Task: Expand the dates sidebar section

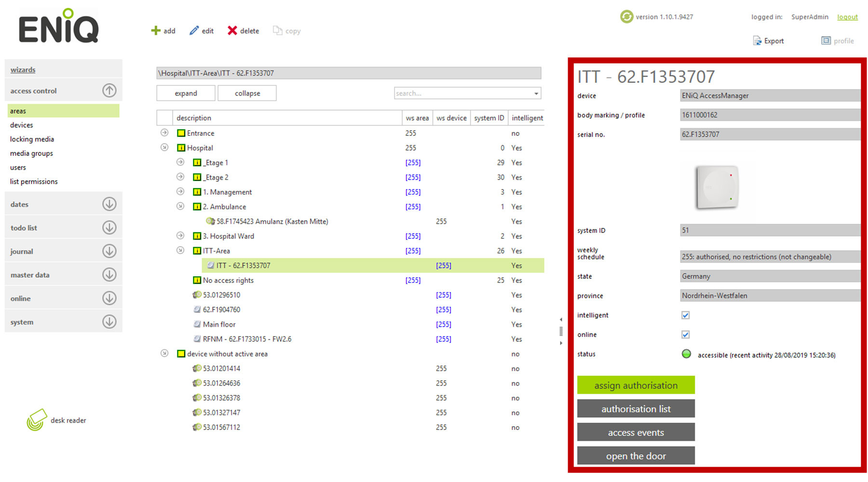Action: click(x=109, y=204)
